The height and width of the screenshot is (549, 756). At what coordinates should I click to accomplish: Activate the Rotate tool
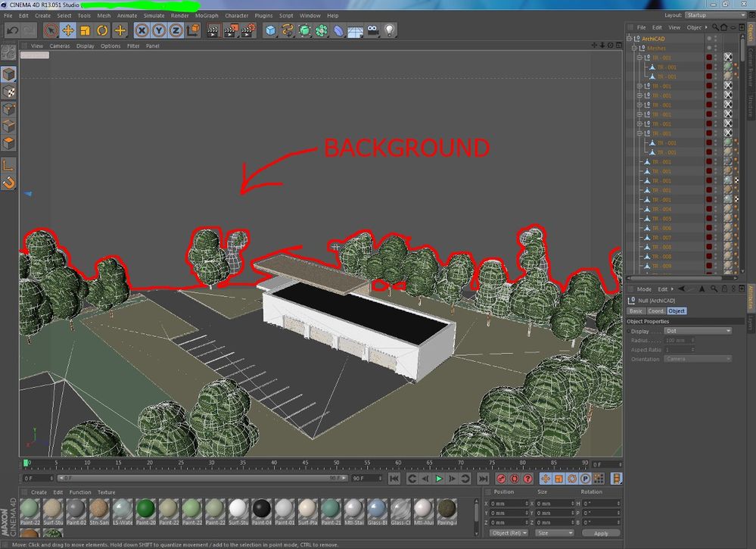tap(102, 30)
